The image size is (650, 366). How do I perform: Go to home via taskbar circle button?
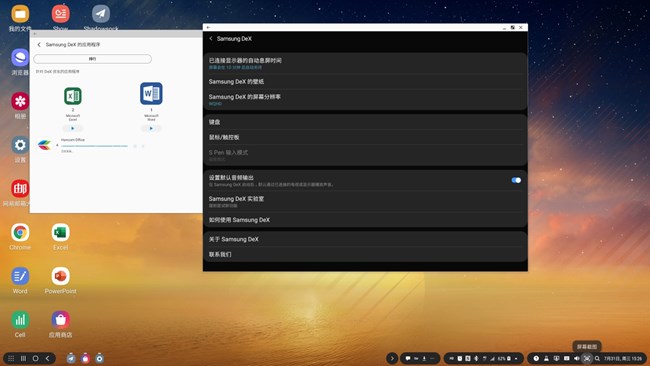(36, 358)
